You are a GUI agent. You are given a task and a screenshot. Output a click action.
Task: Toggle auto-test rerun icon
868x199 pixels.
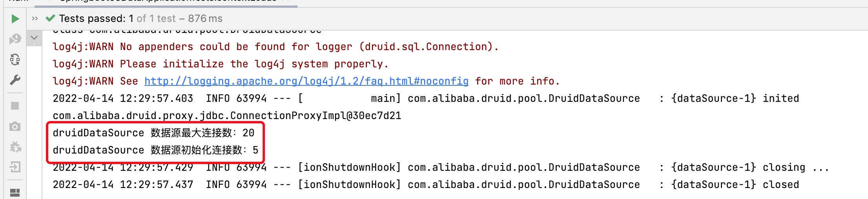(x=15, y=60)
